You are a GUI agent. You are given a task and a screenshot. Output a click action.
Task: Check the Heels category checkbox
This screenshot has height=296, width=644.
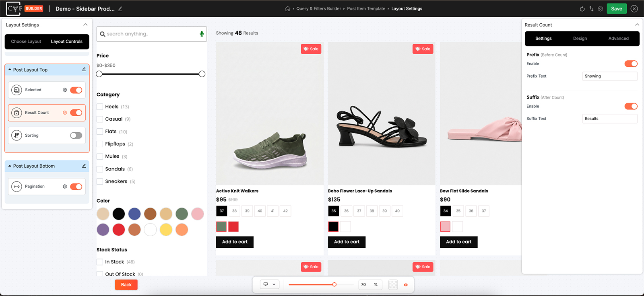pos(100,107)
